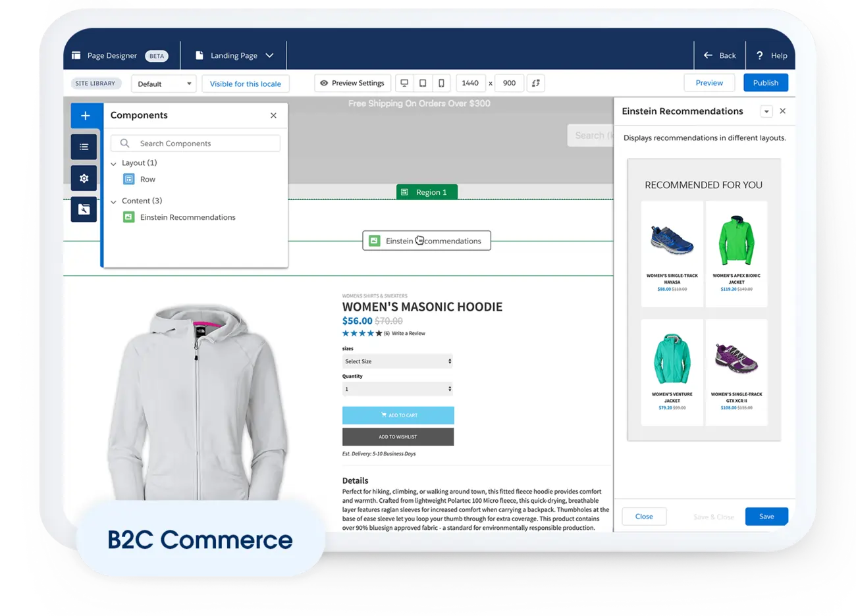Open the media folder sidebar icon
This screenshot has height=616, width=856.
[x=84, y=209]
